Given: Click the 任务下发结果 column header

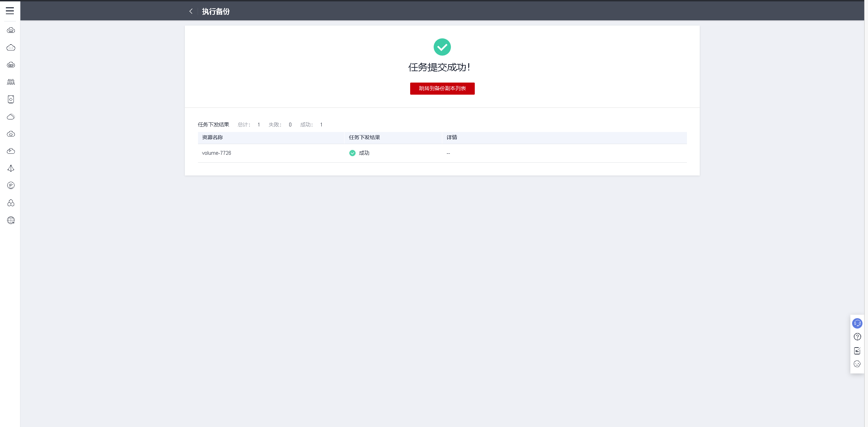Looking at the screenshot, I should point(364,137).
